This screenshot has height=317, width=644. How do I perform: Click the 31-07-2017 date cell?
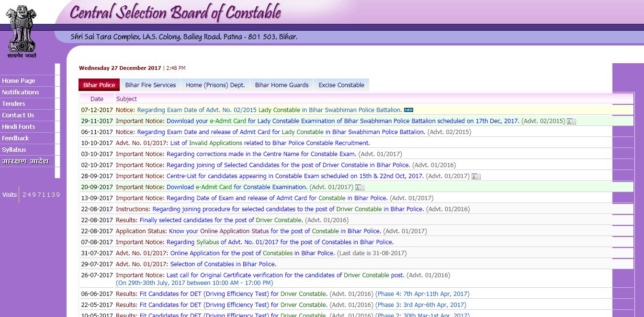tap(97, 253)
